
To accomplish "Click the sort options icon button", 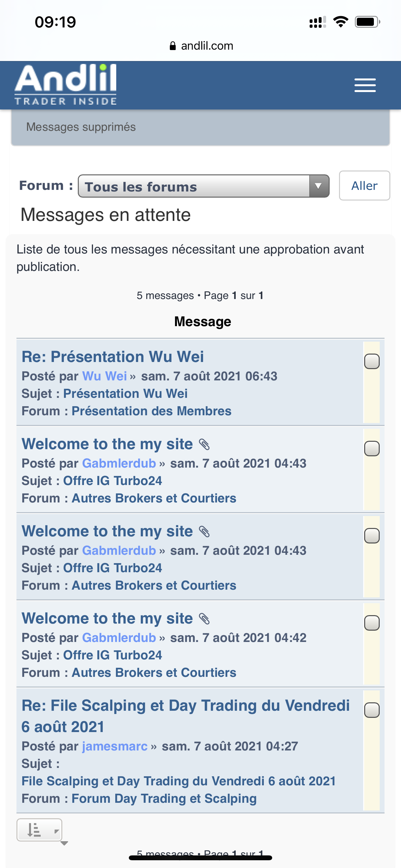I will [34, 830].
